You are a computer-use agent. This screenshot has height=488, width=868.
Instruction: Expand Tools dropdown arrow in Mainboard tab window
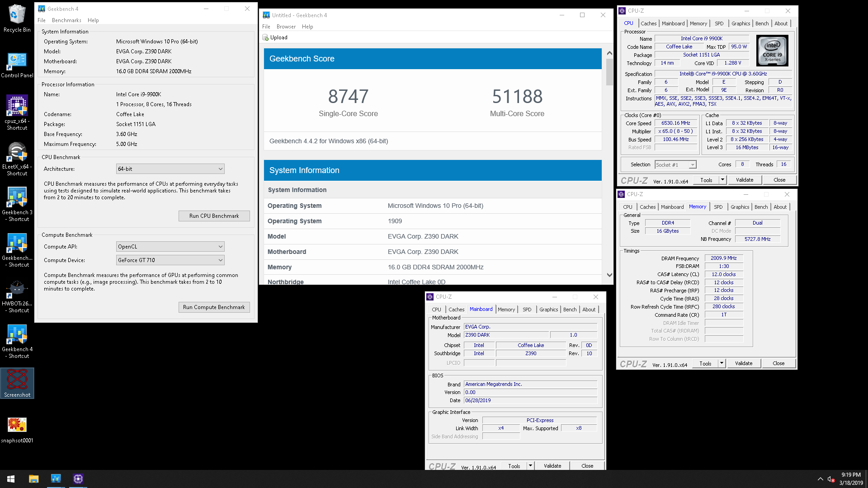(530, 465)
